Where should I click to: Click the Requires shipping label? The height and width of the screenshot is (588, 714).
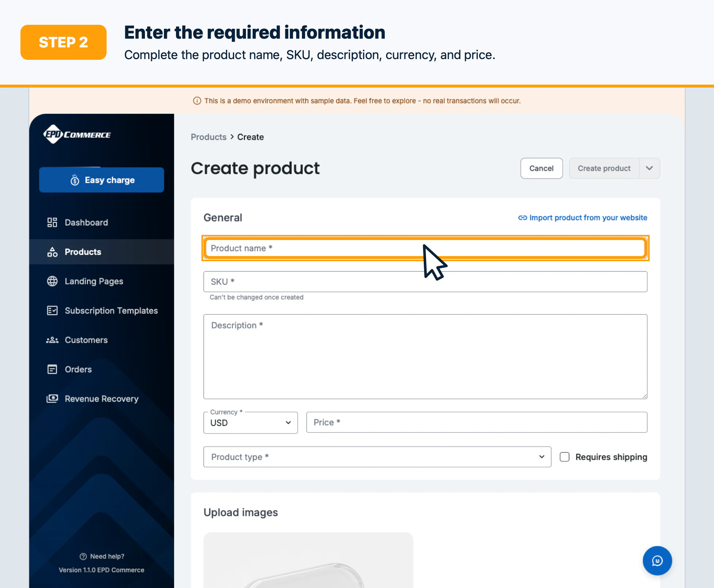(611, 457)
